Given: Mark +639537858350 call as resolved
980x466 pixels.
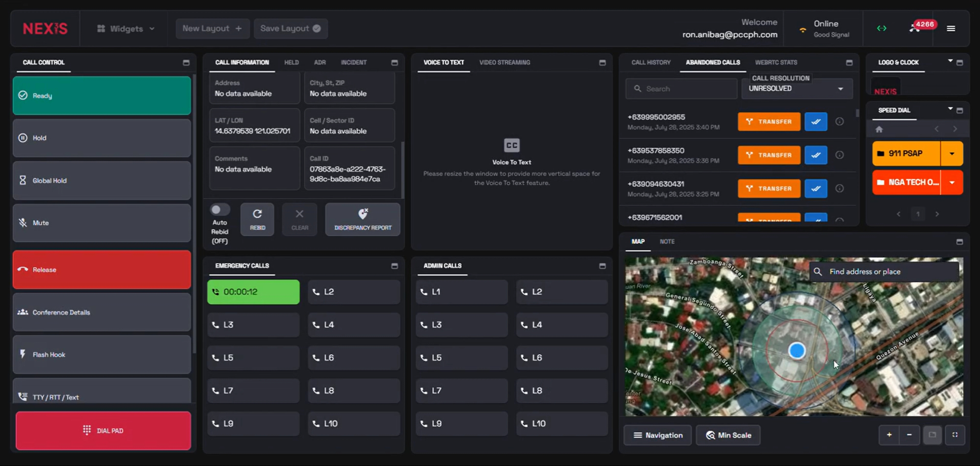Looking at the screenshot, I should pyautogui.click(x=816, y=155).
